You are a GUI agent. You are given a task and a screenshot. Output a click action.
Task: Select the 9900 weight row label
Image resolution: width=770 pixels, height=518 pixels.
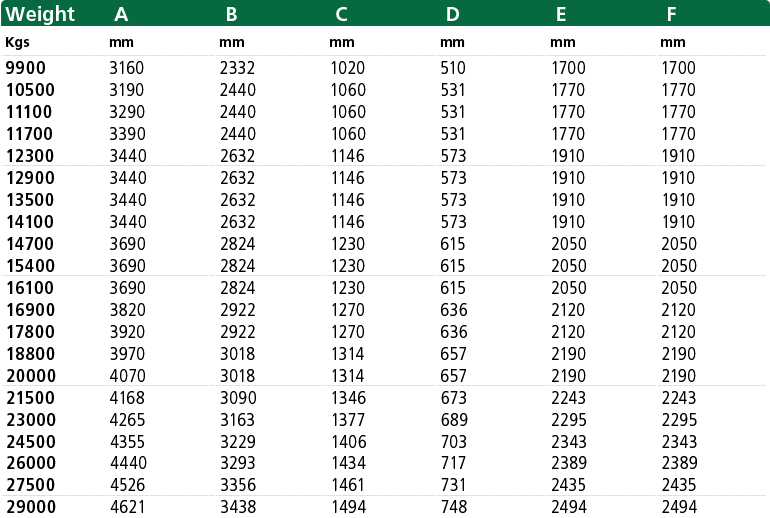coord(26,68)
